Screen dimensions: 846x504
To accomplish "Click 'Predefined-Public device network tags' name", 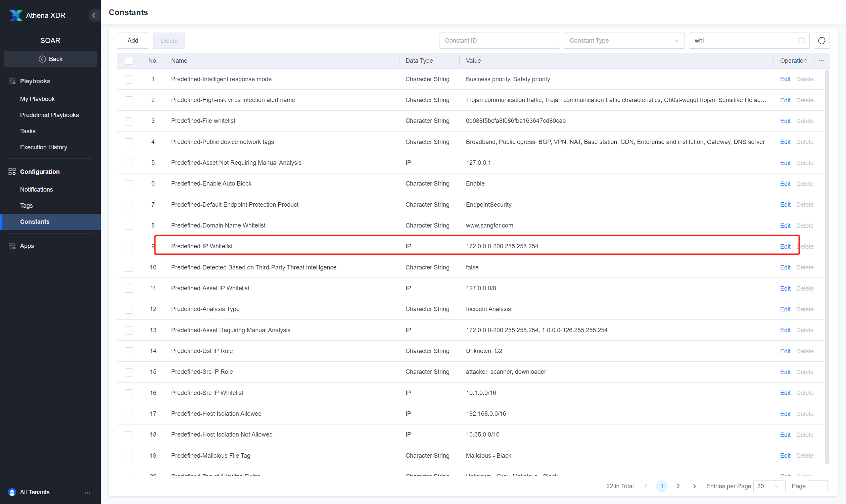I will pyautogui.click(x=223, y=142).
